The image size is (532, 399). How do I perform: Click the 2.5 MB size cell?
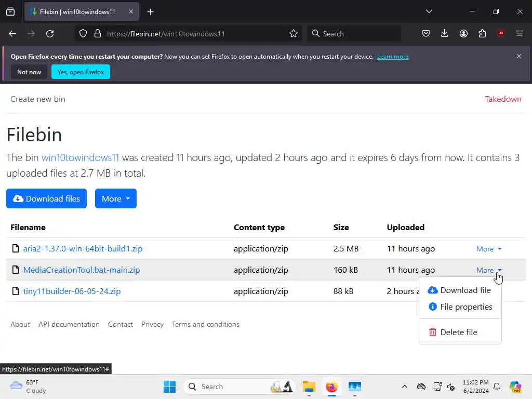345,249
